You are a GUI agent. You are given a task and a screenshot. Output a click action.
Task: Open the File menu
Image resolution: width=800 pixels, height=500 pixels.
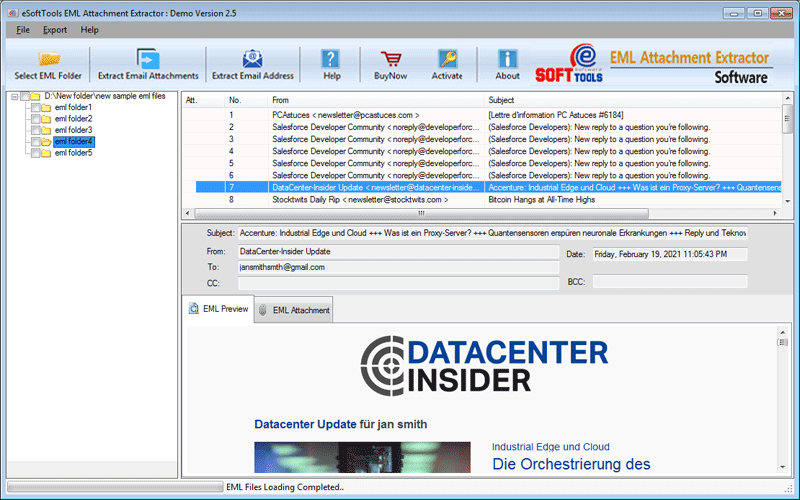click(x=23, y=30)
